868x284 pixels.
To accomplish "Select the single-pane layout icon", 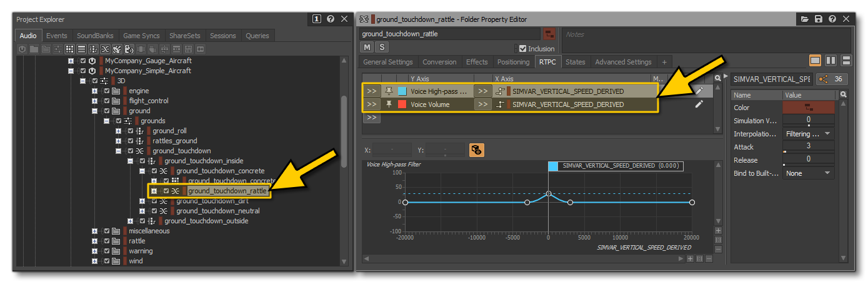I will click(816, 61).
